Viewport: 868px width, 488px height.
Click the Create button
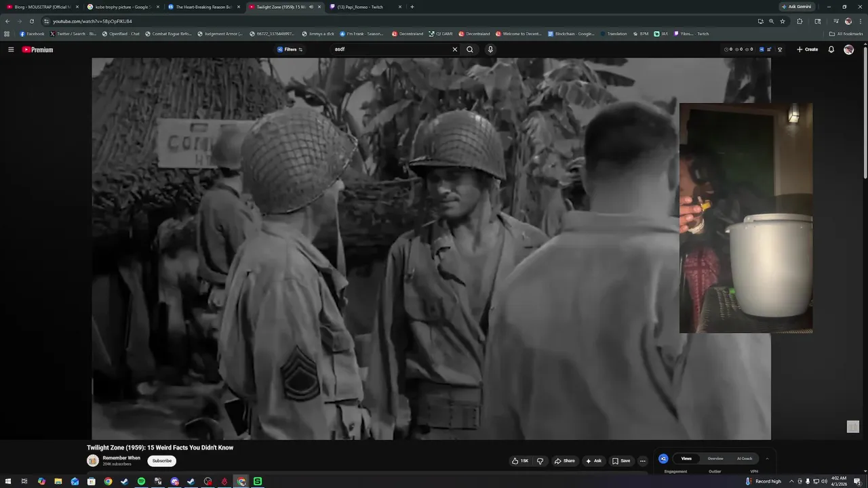coord(807,49)
